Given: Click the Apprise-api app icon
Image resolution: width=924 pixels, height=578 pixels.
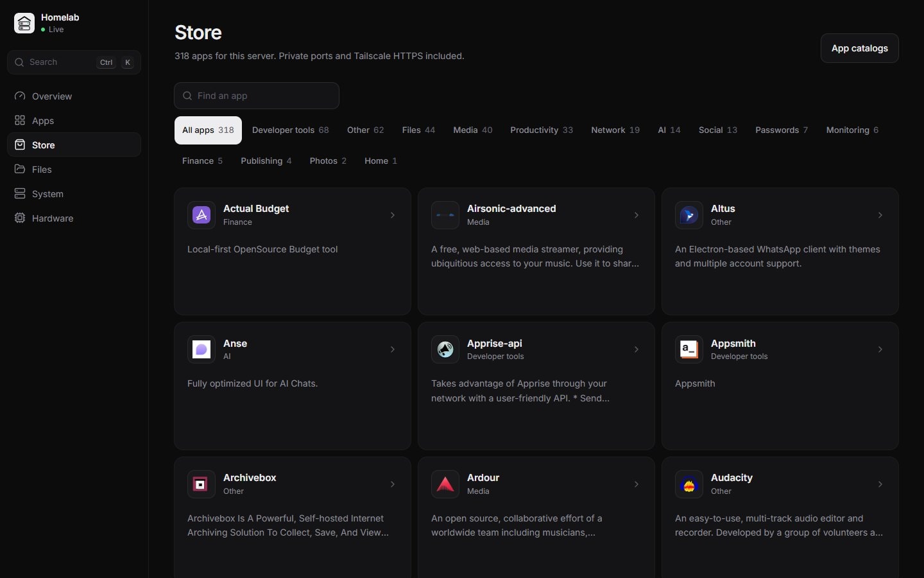Looking at the screenshot, I should click(x=445, y=349).
